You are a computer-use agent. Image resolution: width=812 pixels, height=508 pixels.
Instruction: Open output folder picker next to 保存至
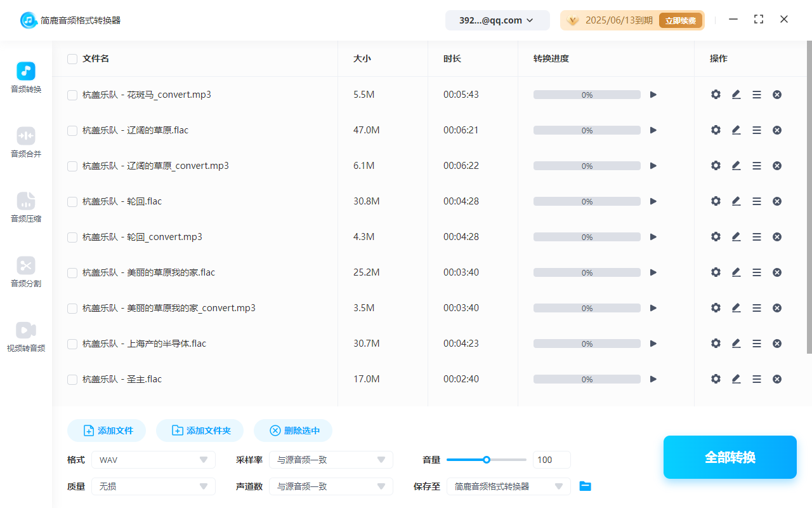(x=585, y=486)
